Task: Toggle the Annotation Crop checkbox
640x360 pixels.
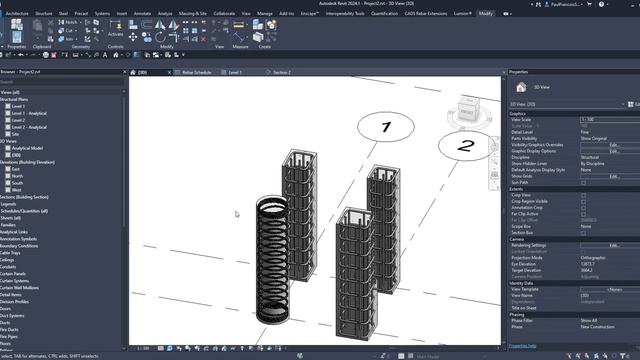Action: coord(583,208)
